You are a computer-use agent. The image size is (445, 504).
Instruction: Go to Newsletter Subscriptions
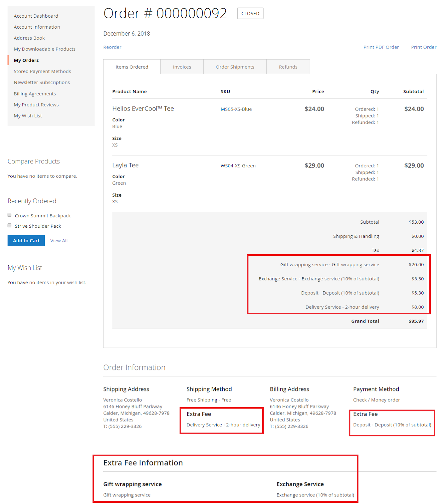click(x=42, y=83)
